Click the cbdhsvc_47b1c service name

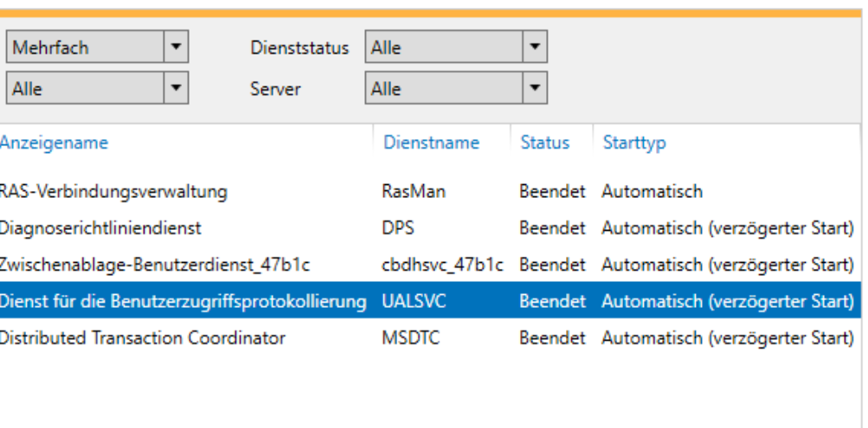tap(442, 265)
